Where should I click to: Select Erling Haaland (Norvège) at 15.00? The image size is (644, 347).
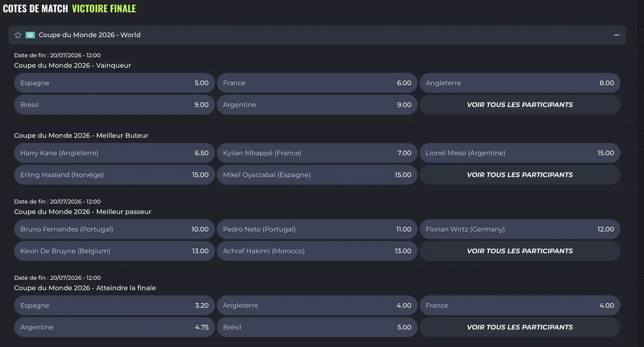click(114, 175)
